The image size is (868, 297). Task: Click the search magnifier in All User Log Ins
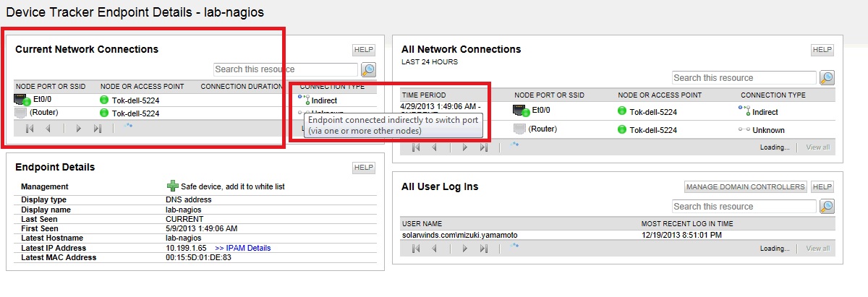pyautogui.click(x=827, y=206)
